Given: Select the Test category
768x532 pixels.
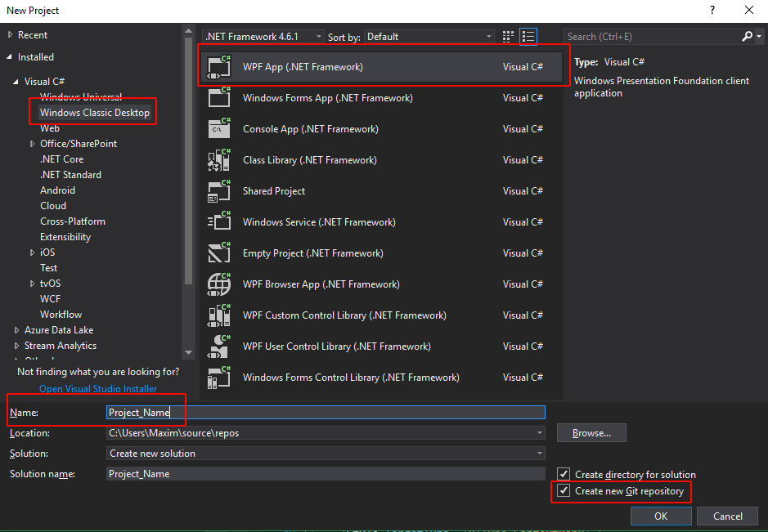Looking at the screenshot, I should pyautogui.click(x=48, y=268).
